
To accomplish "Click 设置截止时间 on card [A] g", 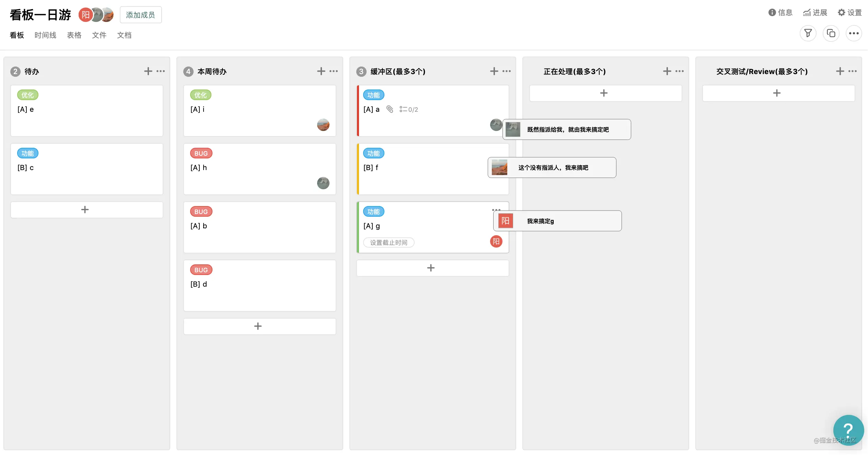I will pos(389,242).
